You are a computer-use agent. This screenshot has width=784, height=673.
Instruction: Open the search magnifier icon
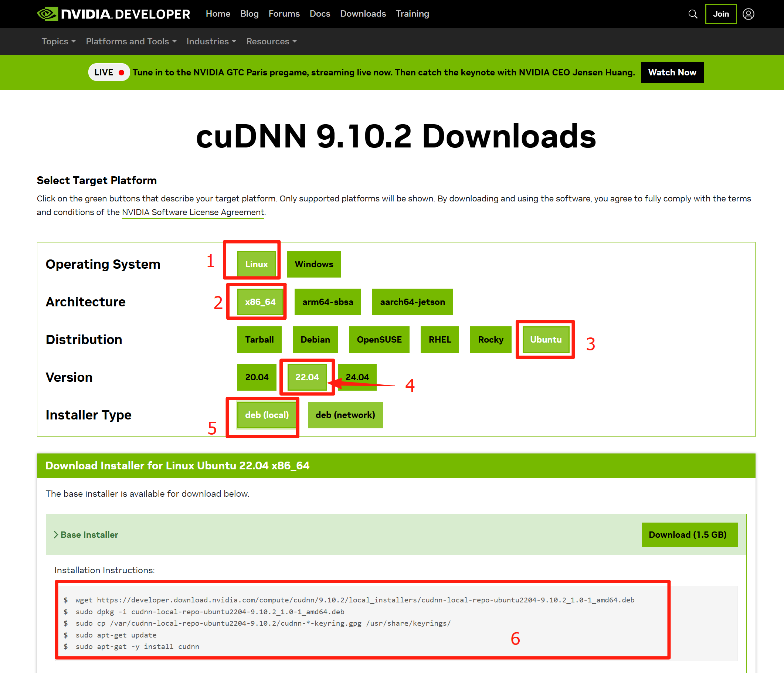(692, 14)
